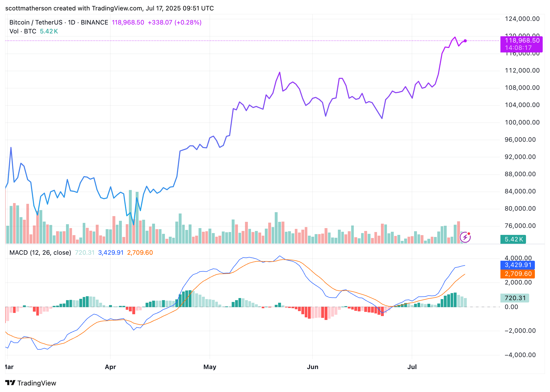Click the blue 3,429.91 MACD label
The width and height of the screenshot is (550, 392).
click(x=517, y=265)
